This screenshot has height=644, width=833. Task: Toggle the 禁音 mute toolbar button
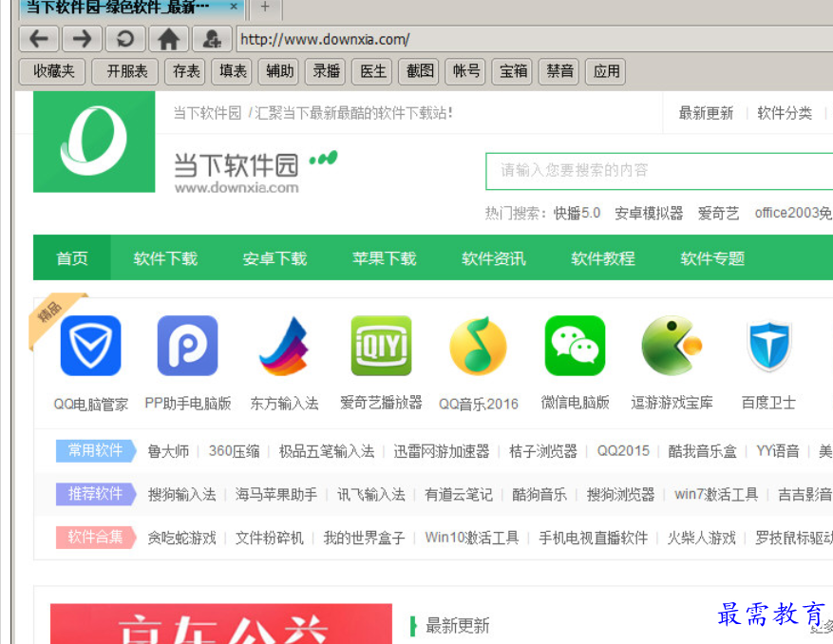tap(560, 71)
